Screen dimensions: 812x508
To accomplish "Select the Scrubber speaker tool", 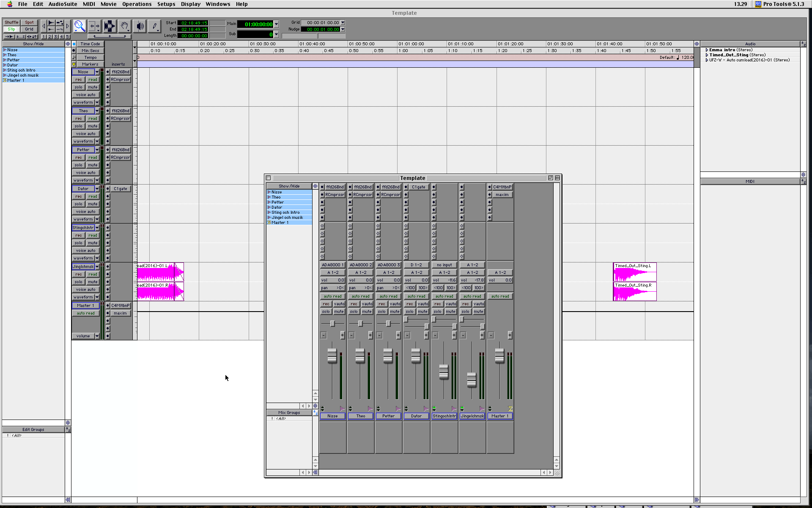I will tap(140, 26).
